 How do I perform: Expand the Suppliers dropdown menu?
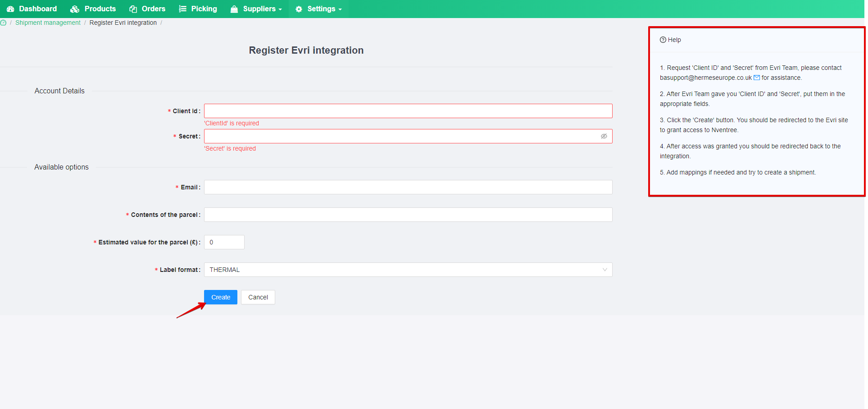(256, 9)
